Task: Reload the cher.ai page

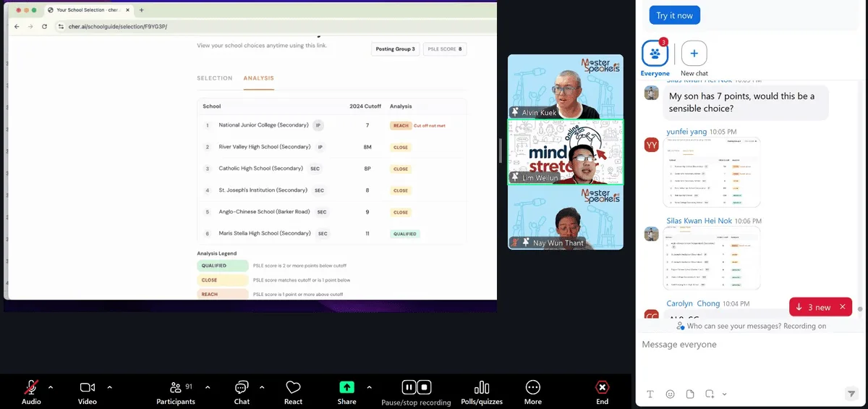Action: [x=45, y=26]
